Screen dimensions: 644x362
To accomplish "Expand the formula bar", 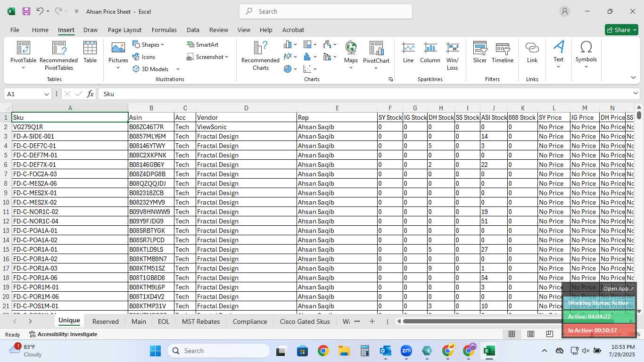I will tap(636, 93).
